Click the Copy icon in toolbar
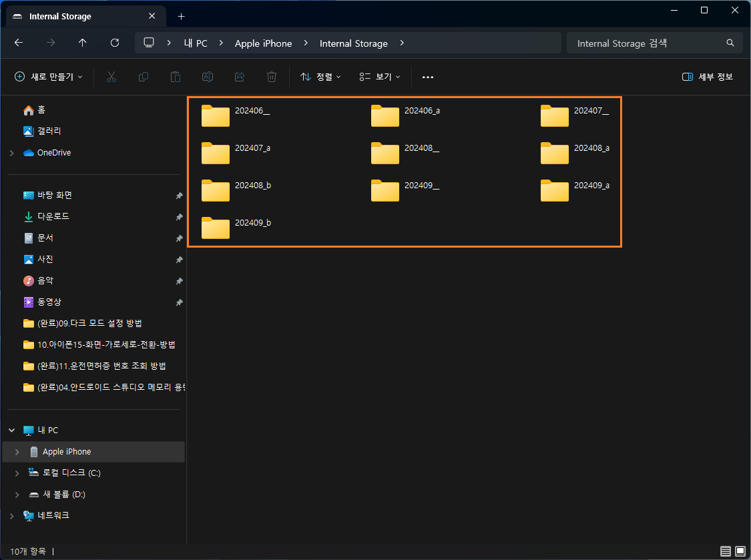 pyautogui.click(x=144, y=77)
